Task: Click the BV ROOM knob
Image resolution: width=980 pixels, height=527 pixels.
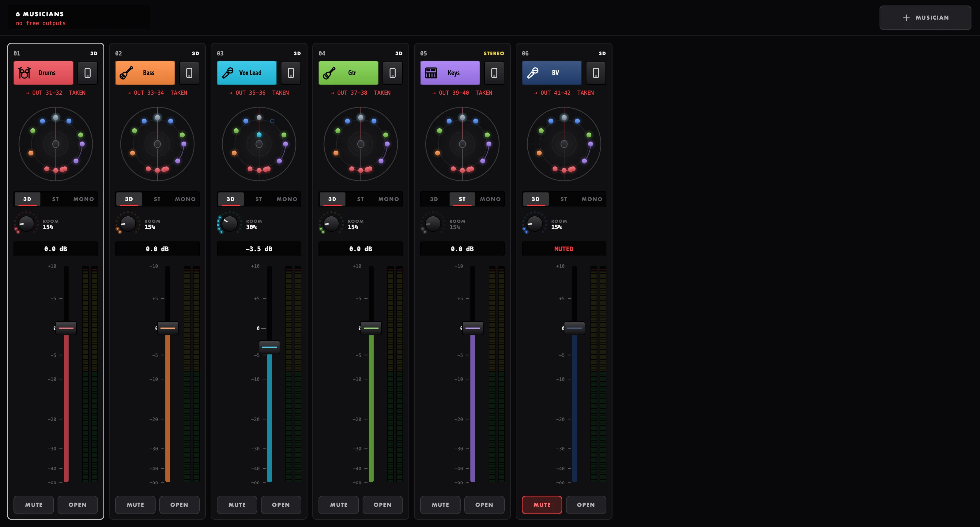Action: 534,224
